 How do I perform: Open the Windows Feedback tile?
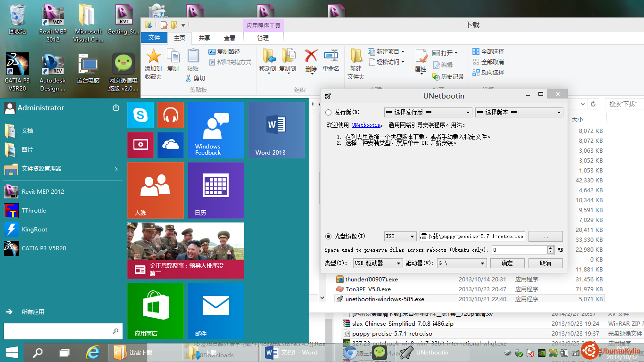click(215, 130)
